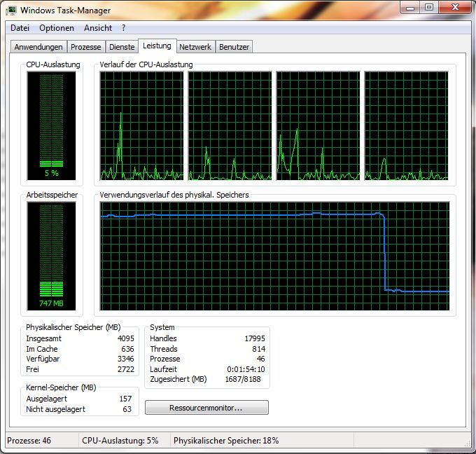Switch to the Netzwerk tab
Screen dimensions: 476x454
tap(195, 47)
